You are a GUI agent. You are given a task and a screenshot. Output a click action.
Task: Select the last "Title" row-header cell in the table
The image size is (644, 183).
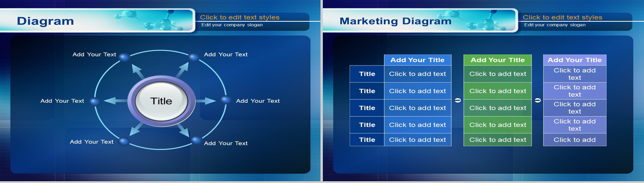(x=367, y=140)
